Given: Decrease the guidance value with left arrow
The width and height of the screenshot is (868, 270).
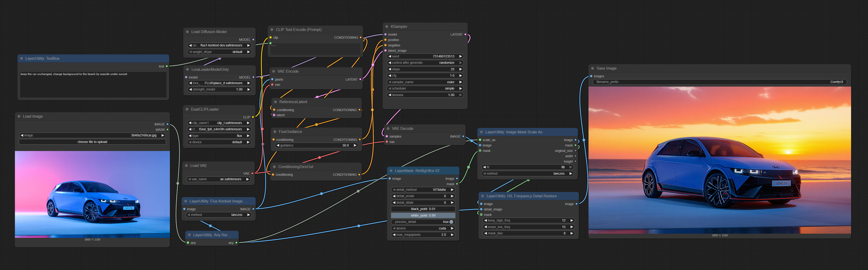Looking at the screenshot, I should [278, 146].
